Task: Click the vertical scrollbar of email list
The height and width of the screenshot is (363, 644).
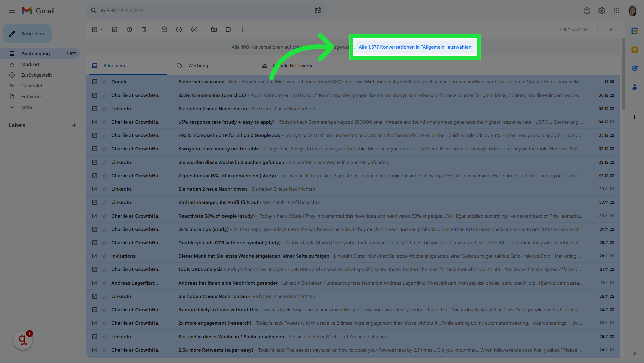Action: point(623,74)
